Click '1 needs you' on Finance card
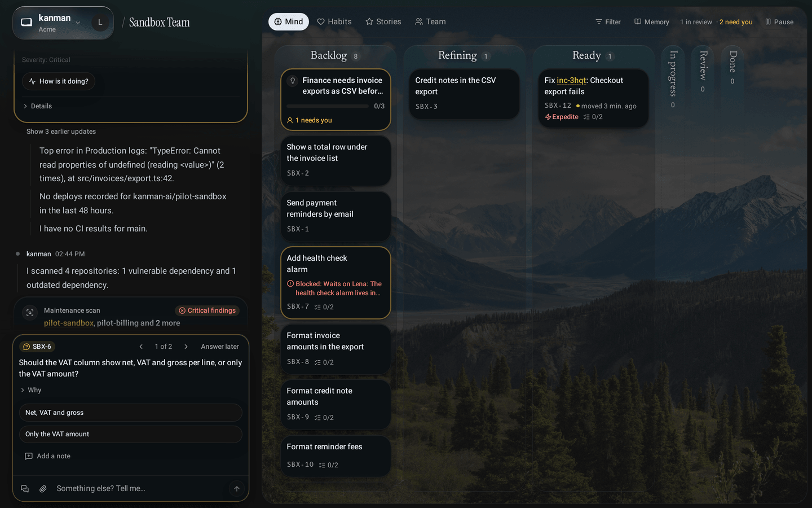The image size is (812, 508). 309,120
